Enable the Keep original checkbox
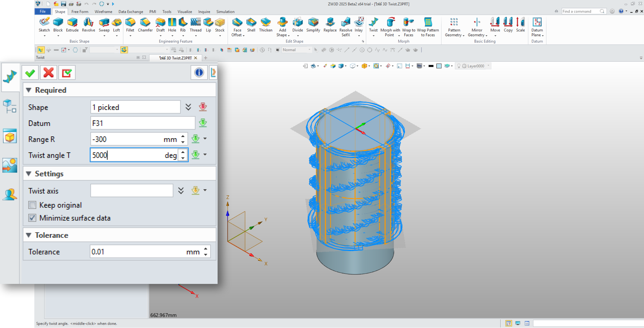 pos(32,205)
